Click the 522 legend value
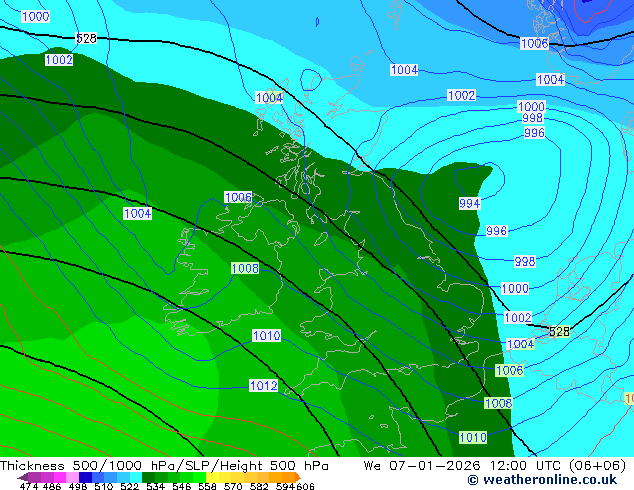This screenshot has width=634, height=490. click(x=129, y=486)
